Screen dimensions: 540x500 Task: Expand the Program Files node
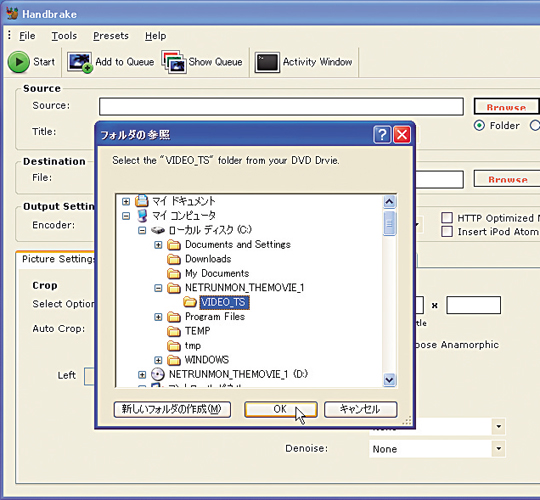[158, 317]
